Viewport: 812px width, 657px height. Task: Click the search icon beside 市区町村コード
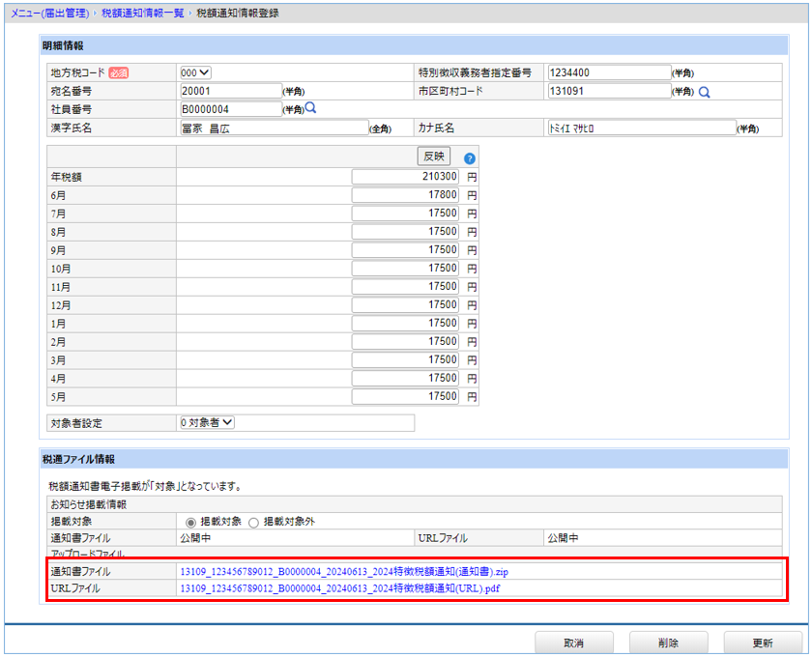tap(705, 92)
